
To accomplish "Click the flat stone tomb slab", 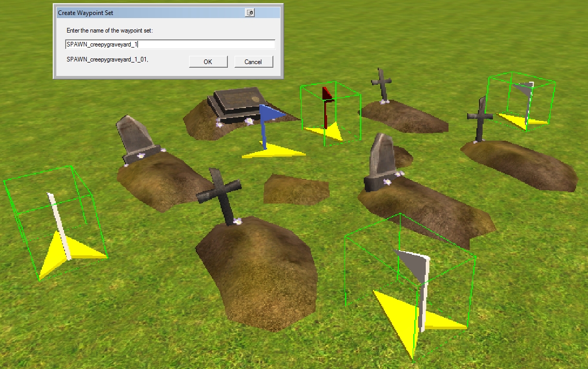I will [x=236, y=102].
